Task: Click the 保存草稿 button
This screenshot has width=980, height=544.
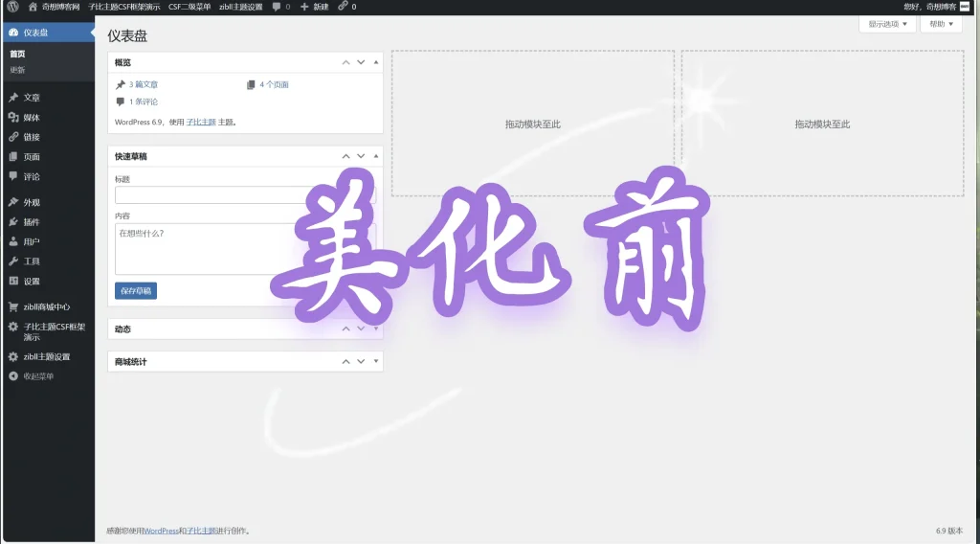Action: (x=136, y=291)
